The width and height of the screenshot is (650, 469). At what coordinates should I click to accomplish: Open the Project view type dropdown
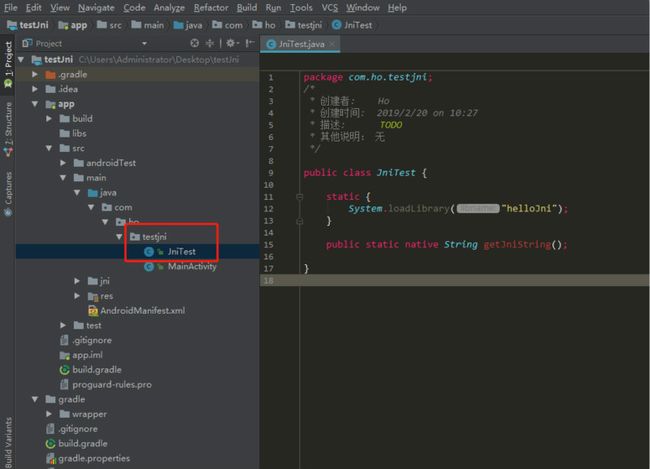[144, 43]
